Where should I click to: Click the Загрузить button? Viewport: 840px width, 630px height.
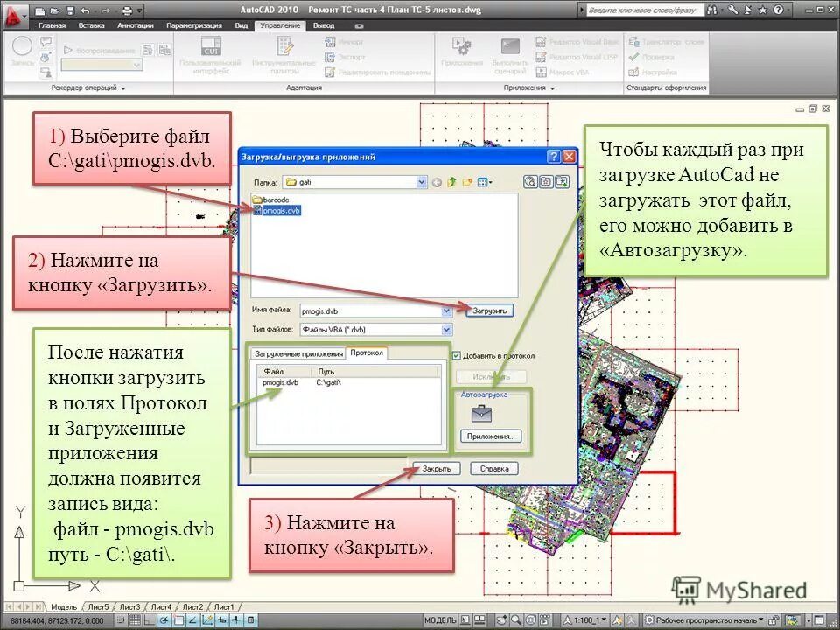pos(490,311)
